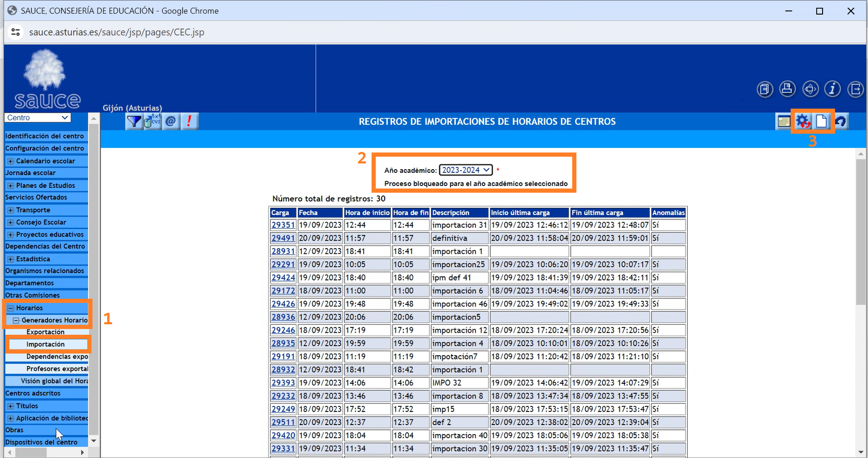The height and width of the screenshot is (458, 868).
Task: Expand Calendario escolar plus box
Action: click(10, 161)
